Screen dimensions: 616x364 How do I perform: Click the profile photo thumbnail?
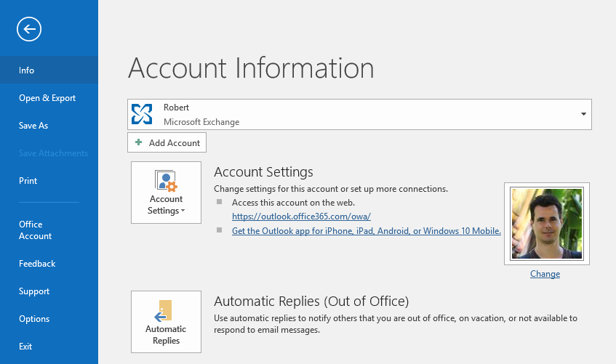click(546, 224)
